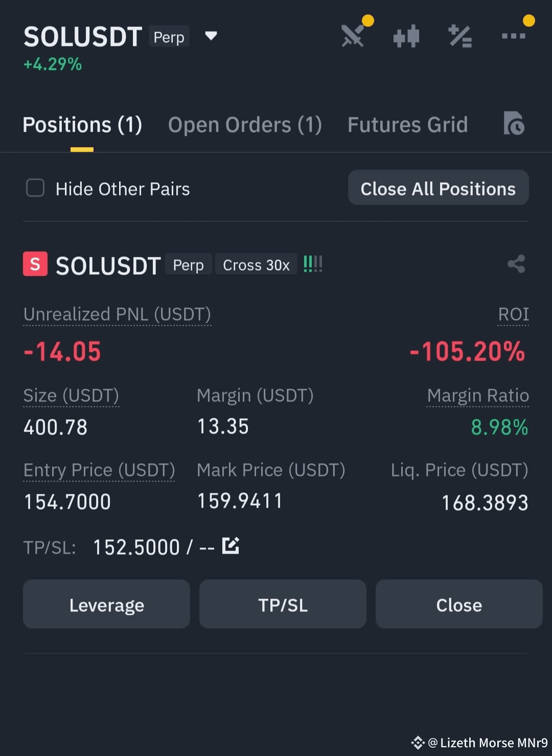
Task: Tick the Hide Other Pairs checkbox
Action: (35, 188)
